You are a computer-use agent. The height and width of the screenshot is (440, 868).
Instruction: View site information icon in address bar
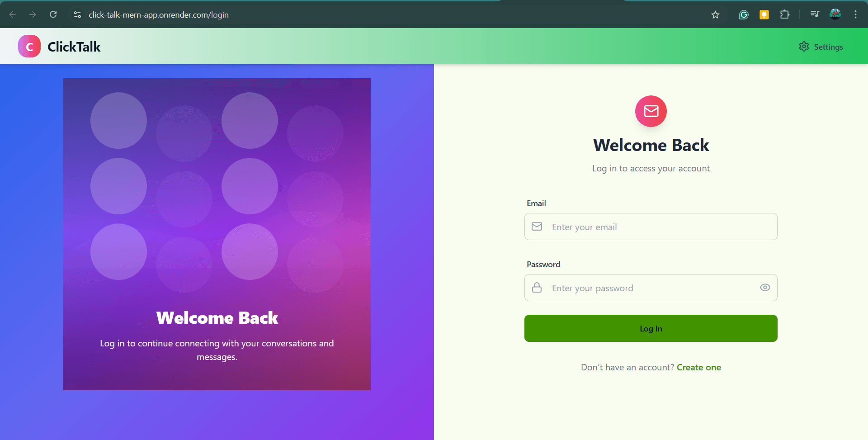[77, 14]
